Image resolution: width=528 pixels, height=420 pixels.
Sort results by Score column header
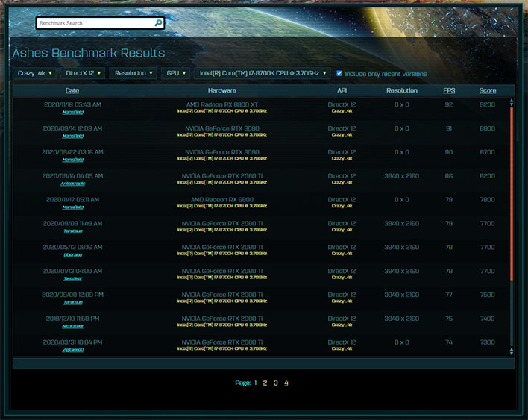coord(487,90)
